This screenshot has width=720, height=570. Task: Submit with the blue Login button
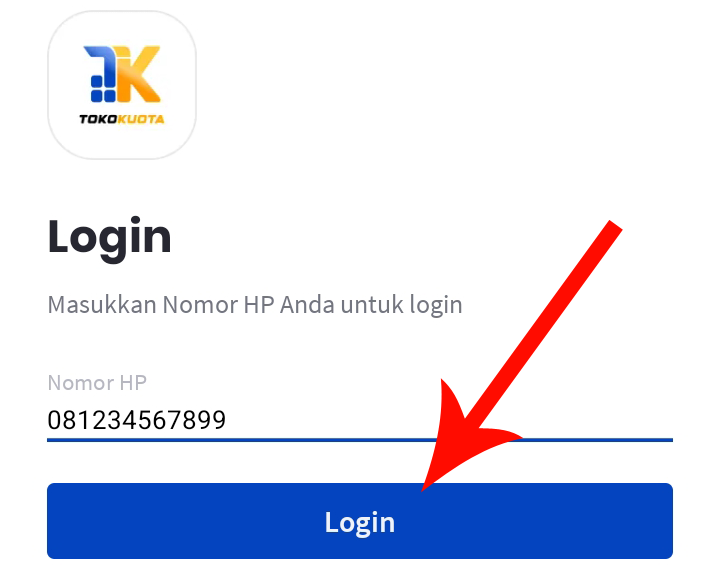tap(360, 521)
